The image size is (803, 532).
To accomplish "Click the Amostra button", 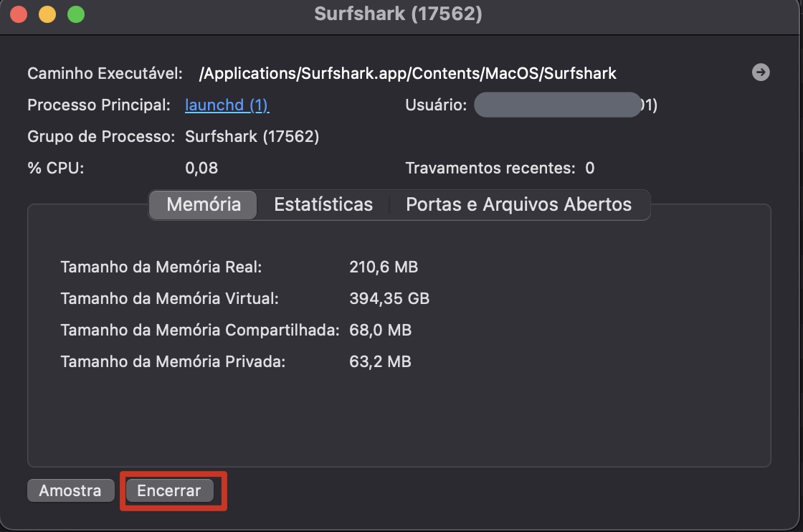I will (x=70, y=490).
